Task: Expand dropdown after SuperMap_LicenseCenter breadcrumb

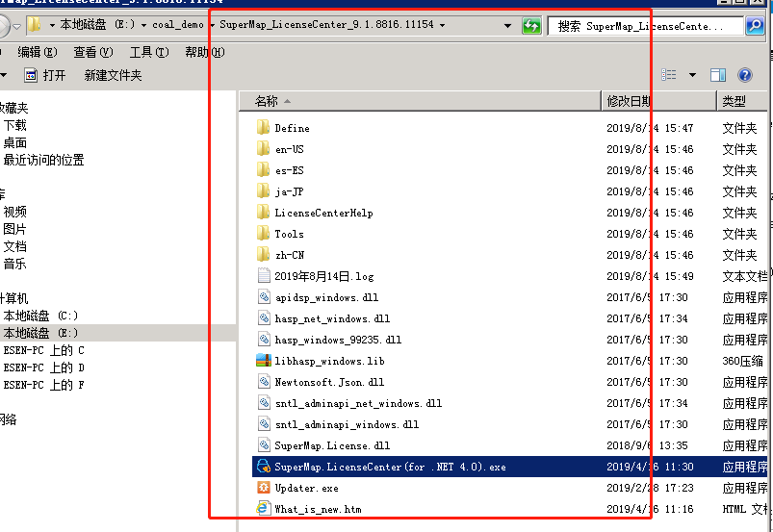Action: (442, 25)
